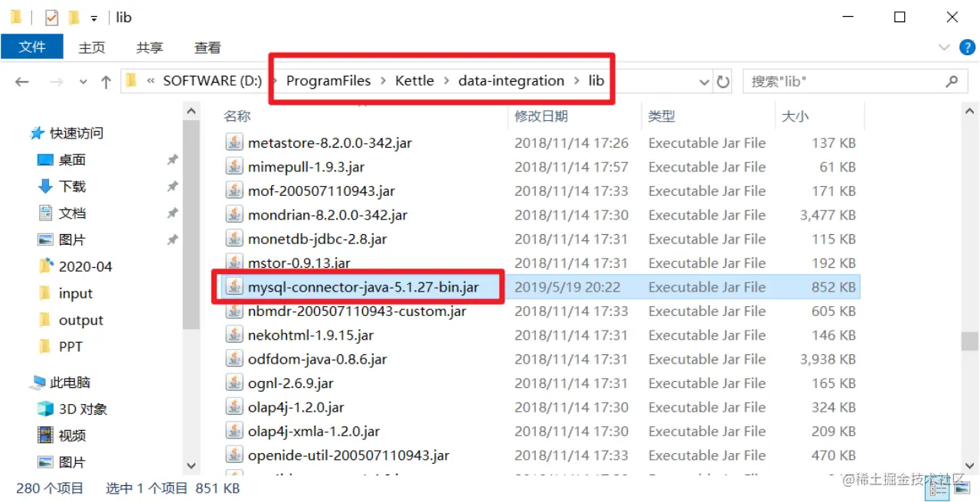Screen dimensions: 980x502
Task: Click the 3,938 KB size cell
Action: tap(828, 360)
